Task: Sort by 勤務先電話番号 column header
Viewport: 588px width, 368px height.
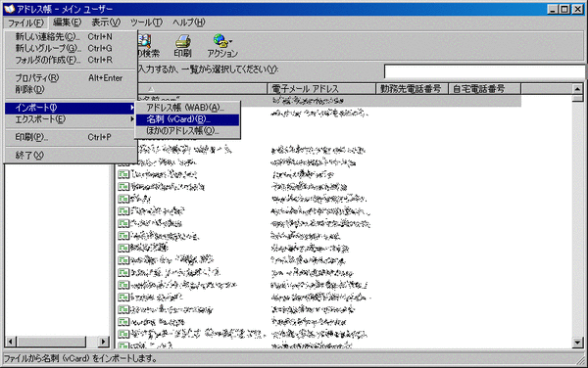Action: click(x=413, y=89)
